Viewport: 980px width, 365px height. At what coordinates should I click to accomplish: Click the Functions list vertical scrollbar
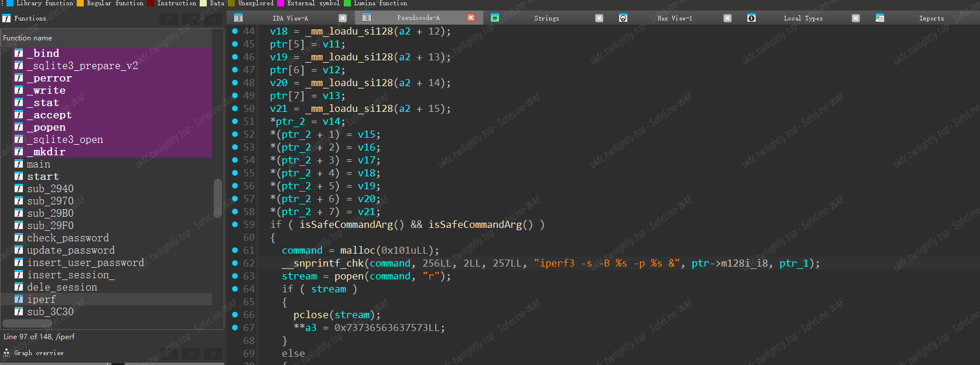(218, 197)
